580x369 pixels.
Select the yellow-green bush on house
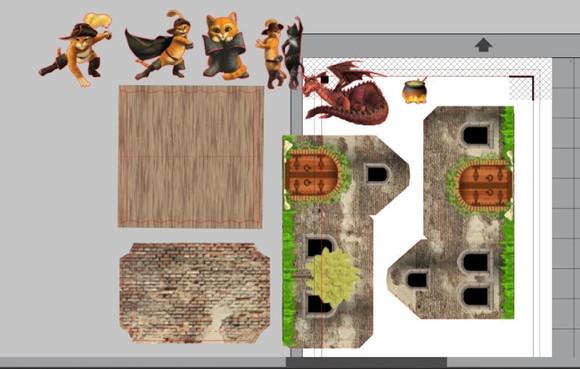pyautogui.click(x=333, y=277)
